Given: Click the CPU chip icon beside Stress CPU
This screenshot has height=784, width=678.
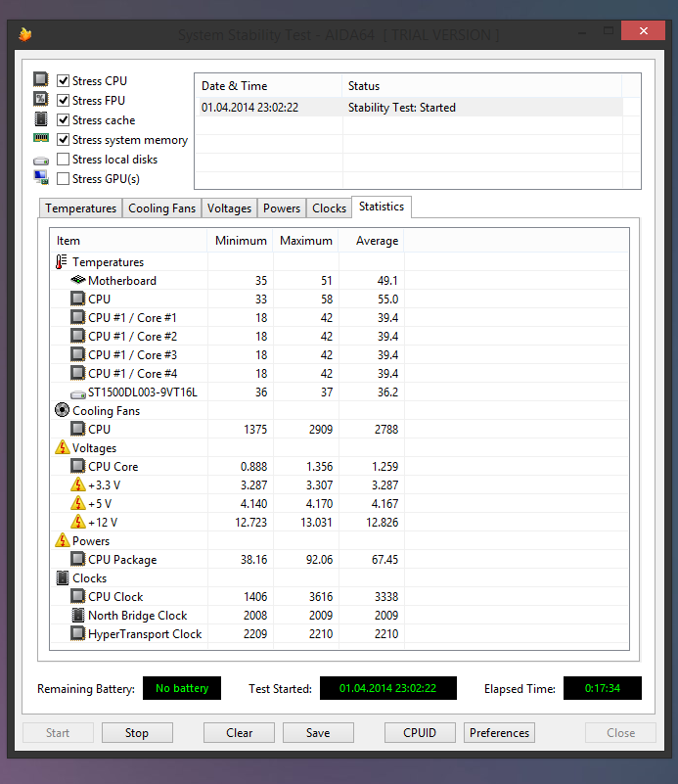Looking at the screenshot, I should click(x=41, y=79).
